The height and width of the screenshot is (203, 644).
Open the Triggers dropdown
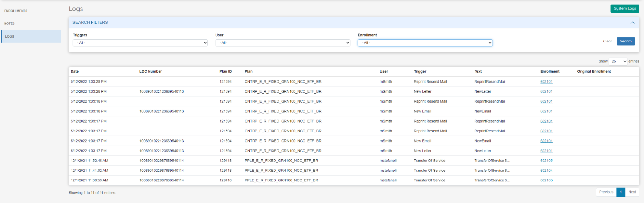140,43
